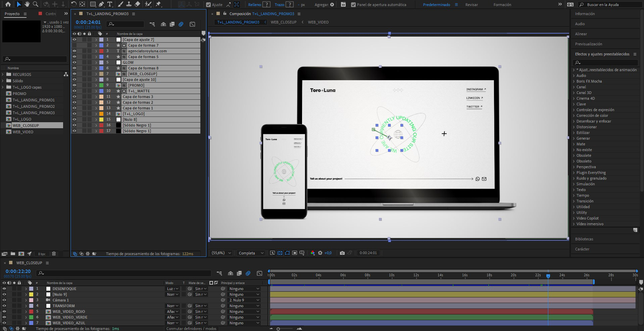Reset exposure with the aperture icon
644x331 pixels.
point(320,253)
